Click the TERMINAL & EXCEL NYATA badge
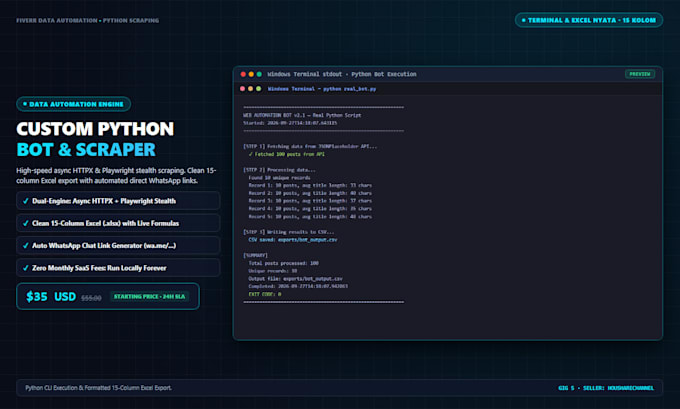680x409 pixels. point(589,20)
